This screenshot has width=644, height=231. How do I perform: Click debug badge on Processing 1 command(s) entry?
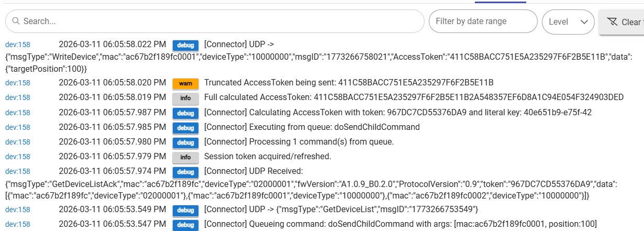185,142
